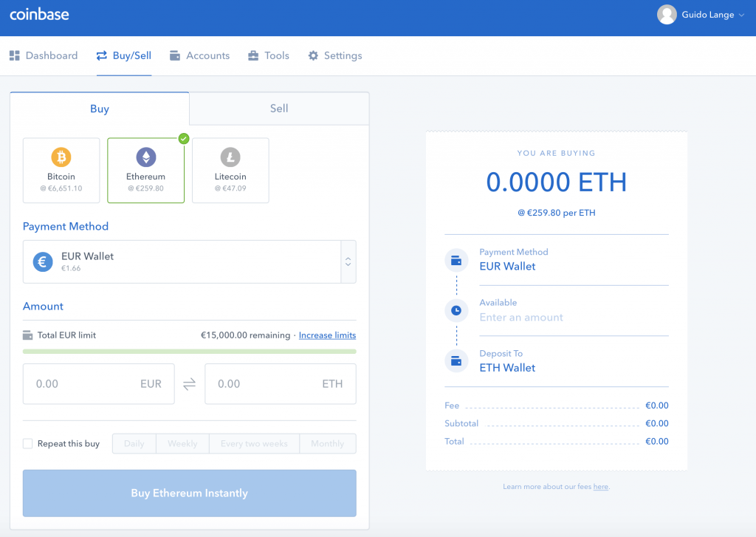This screenshot has height=537, width=756.
Task: Click the Litecoin coin icon
Action: pos(230,157)
